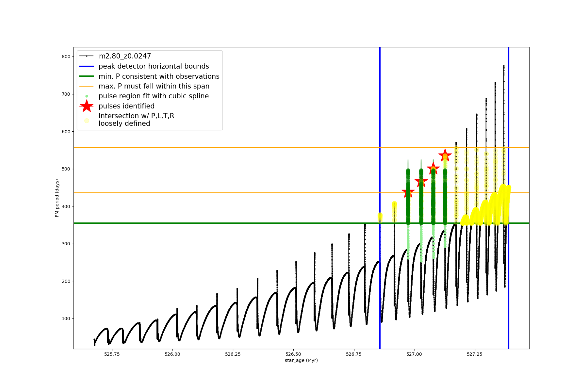Viewport: 588px width, 392px height.
Task: Click 'pulse region fit with cubic spline' label
Action: (154, 96)
